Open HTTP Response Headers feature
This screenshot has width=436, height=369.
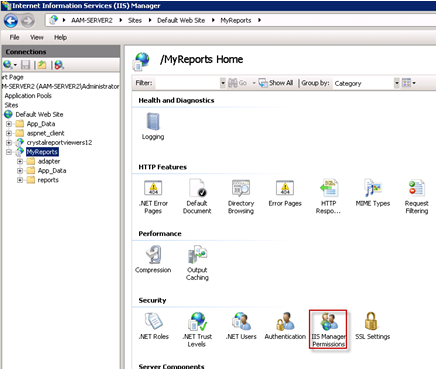tap(328, 197)
